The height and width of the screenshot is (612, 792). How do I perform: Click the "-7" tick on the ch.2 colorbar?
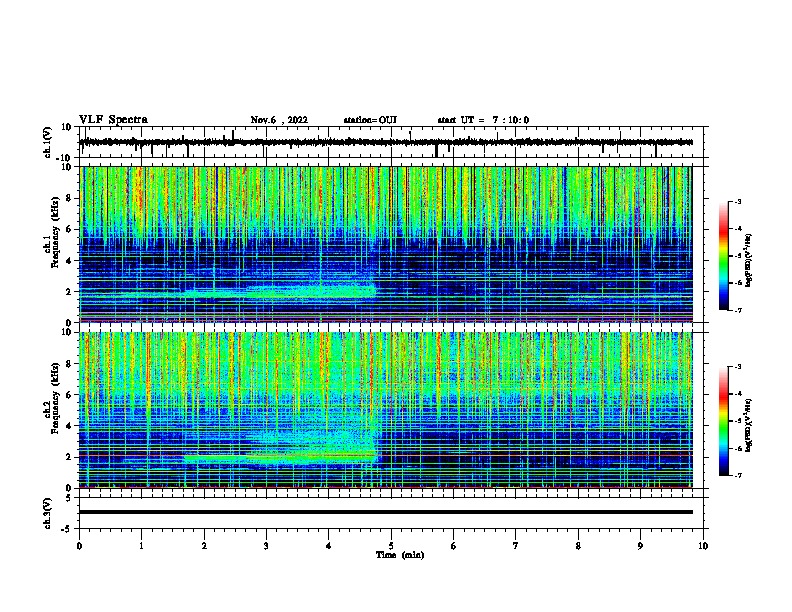coord(737,475)
